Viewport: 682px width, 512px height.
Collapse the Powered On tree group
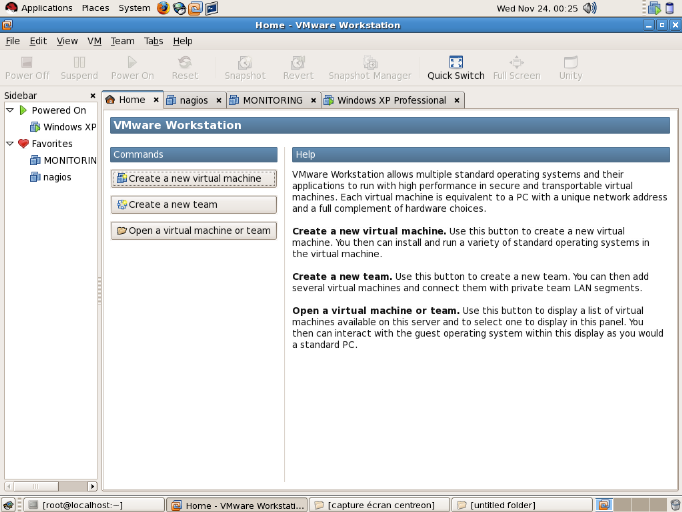point(10,110)
